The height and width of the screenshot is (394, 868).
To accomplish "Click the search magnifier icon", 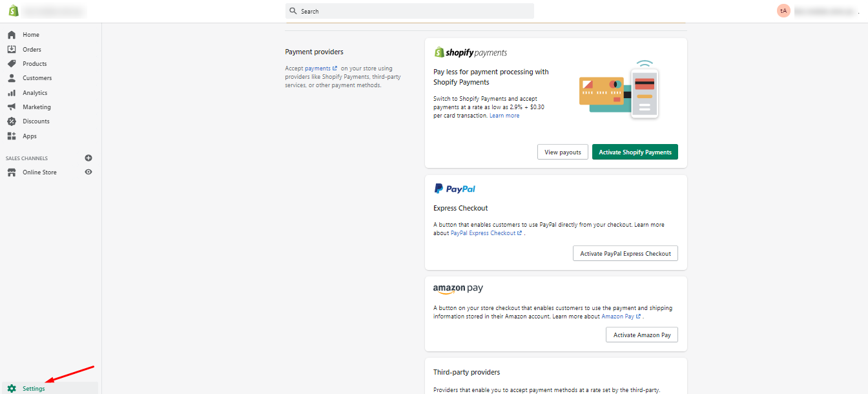I will click(x=294, y=11).
